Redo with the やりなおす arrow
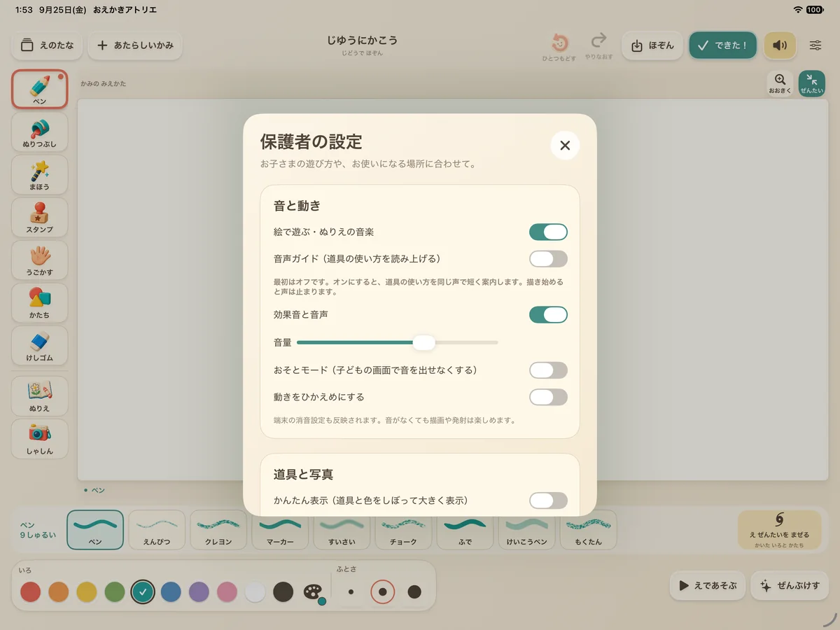 click(598, 45)
